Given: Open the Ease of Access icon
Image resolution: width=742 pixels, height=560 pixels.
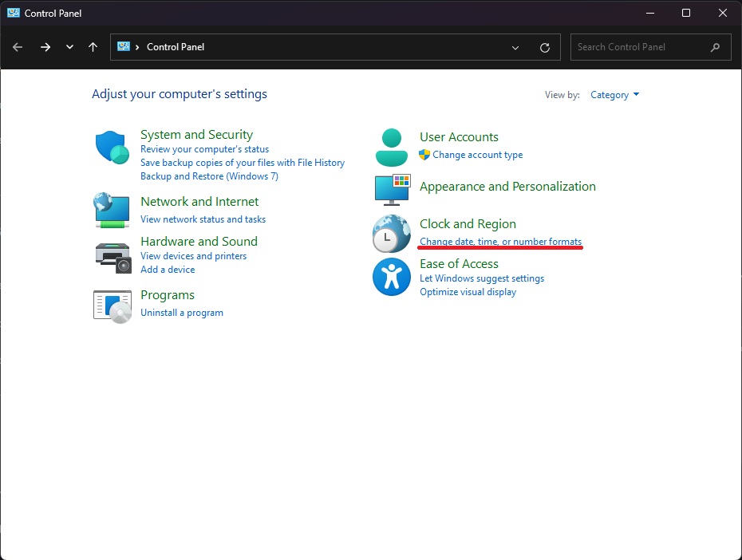Looking at the screenshot, I should coord(392,277).
